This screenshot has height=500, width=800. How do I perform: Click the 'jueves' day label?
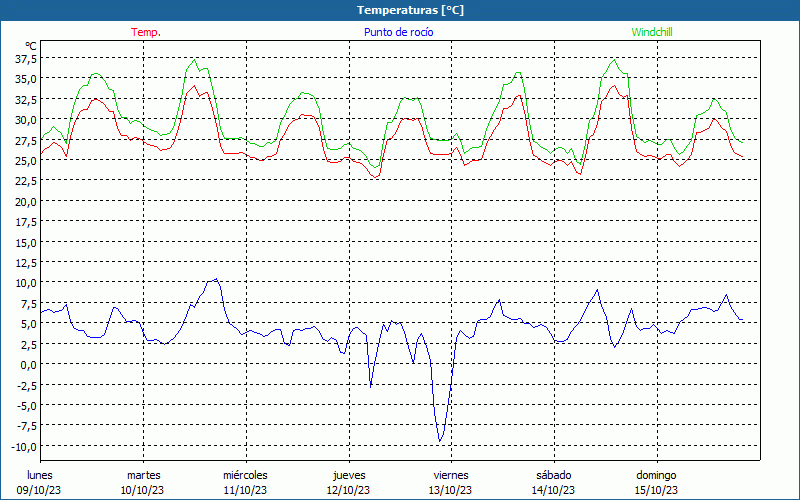tap(349, 475)
